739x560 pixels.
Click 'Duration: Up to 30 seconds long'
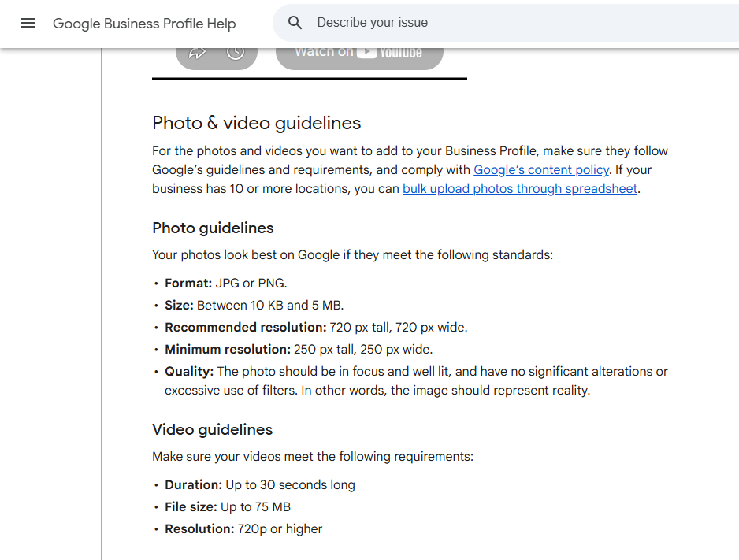(260, 485)
